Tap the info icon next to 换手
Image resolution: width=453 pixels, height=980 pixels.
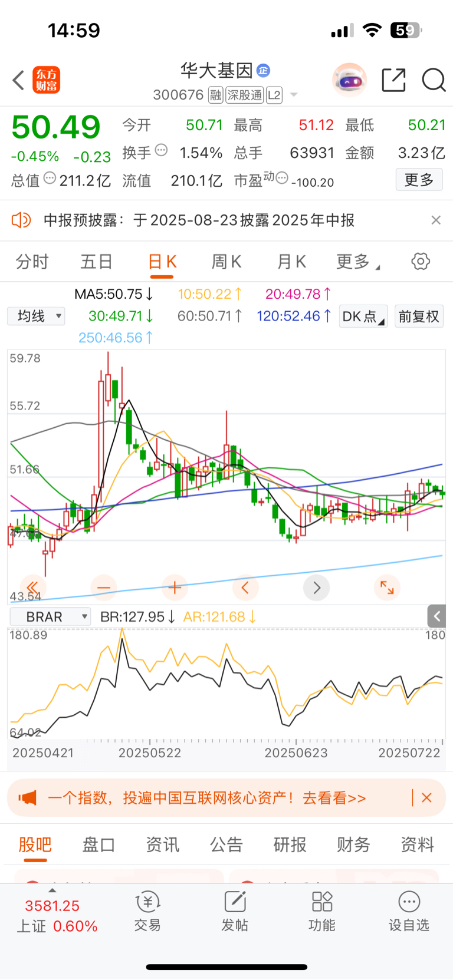161,150
